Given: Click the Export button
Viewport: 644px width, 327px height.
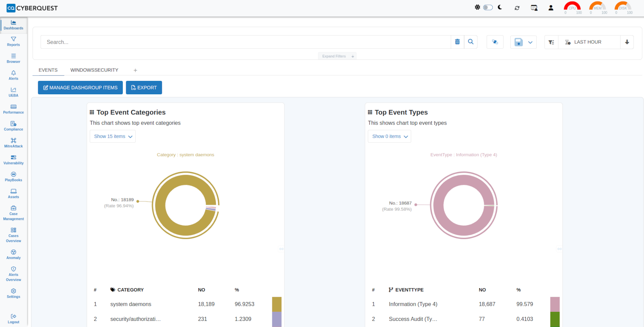Looking at the screenshot, I should click(x=144, y=87).
